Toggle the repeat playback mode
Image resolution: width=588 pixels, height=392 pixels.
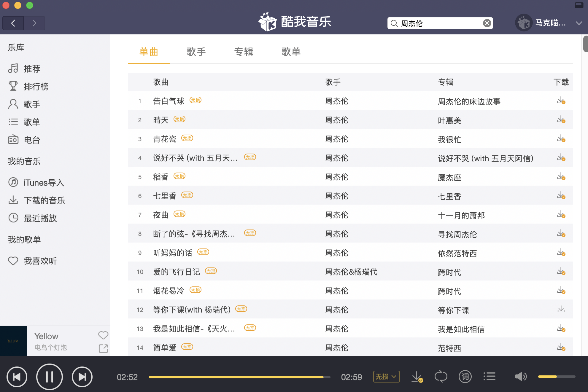point(441,377)
